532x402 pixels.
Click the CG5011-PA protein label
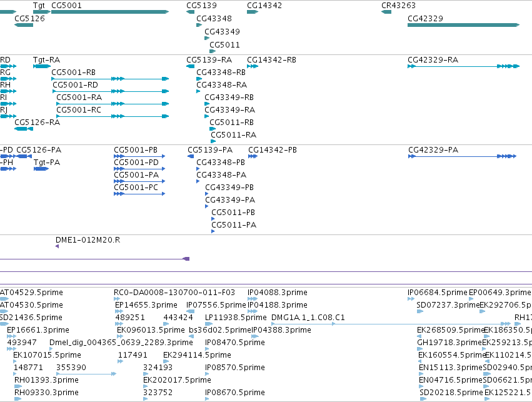234,225
